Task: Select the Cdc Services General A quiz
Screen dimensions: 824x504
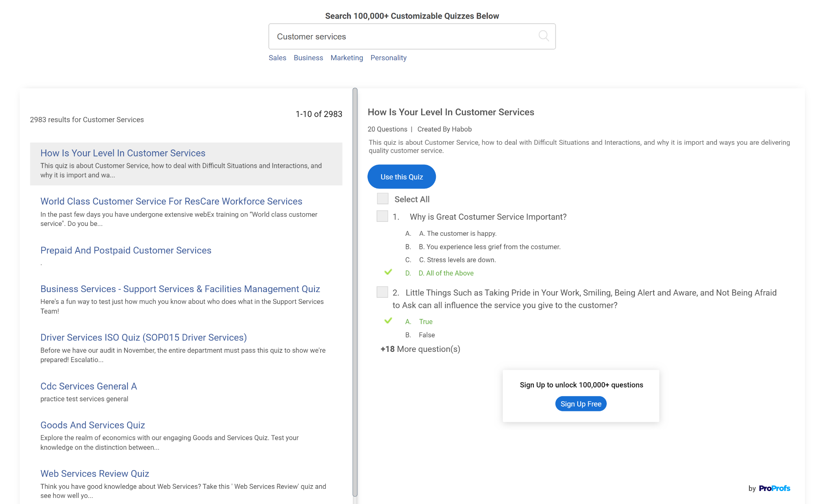Action: [88, 386]
